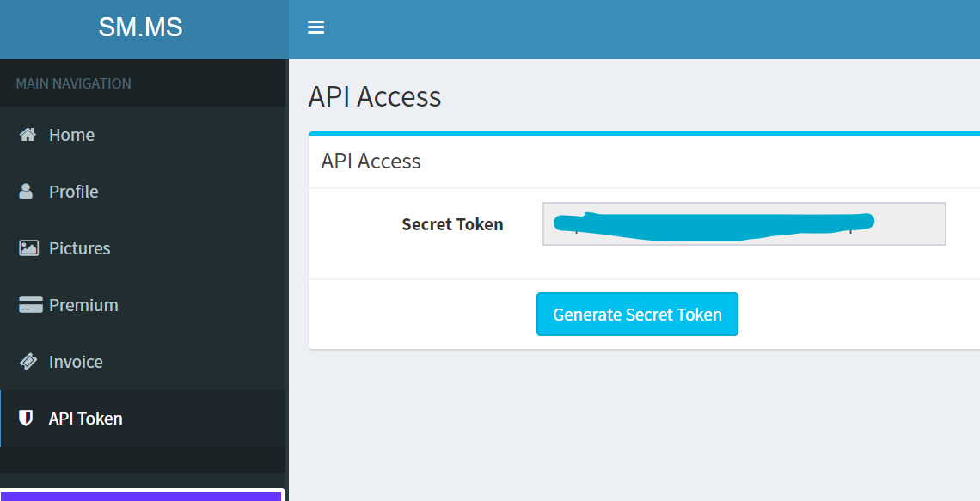Open the Invoice menu entry

(x=76, y=362)
